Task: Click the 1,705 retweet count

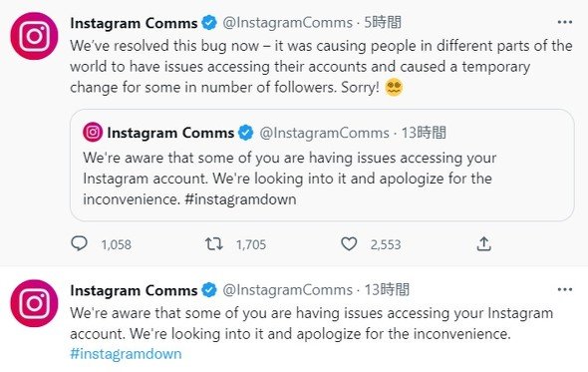Action: pyautogui.click(x=251, y=244)
